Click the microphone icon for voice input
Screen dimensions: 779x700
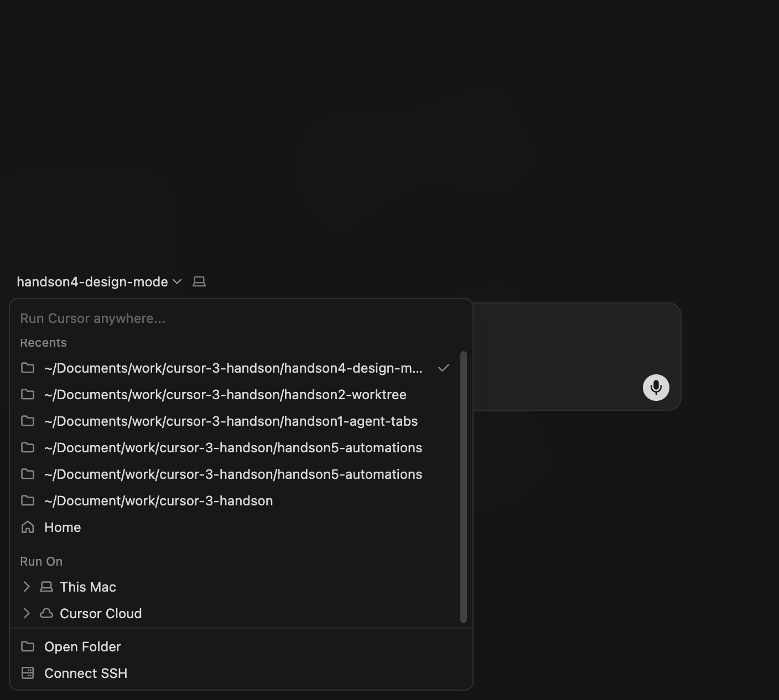[x=656, y=387]
